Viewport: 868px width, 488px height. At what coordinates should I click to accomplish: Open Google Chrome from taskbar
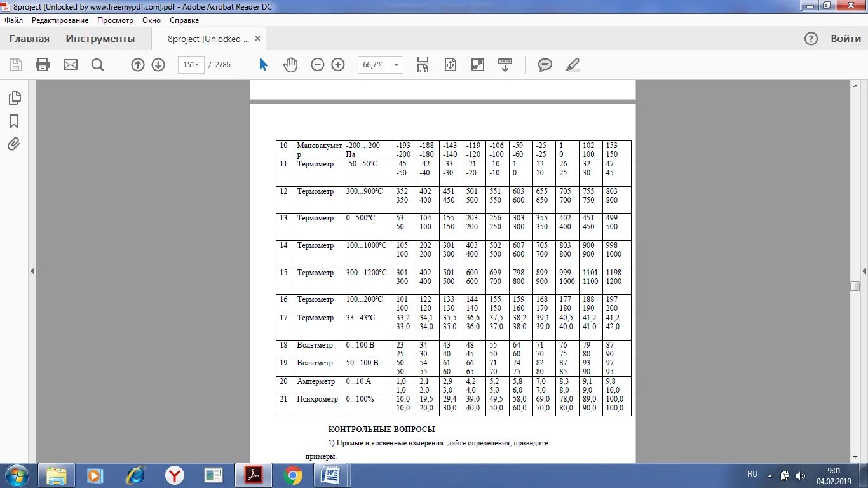293,475
